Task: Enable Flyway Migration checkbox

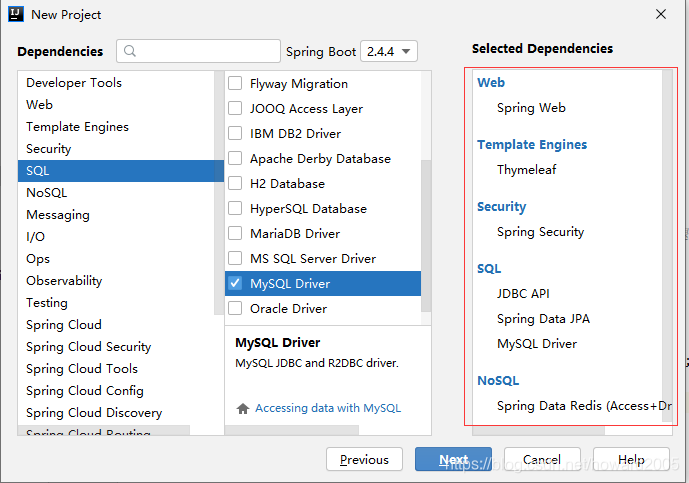Action: pyautogui.click(x=235, y=83)
